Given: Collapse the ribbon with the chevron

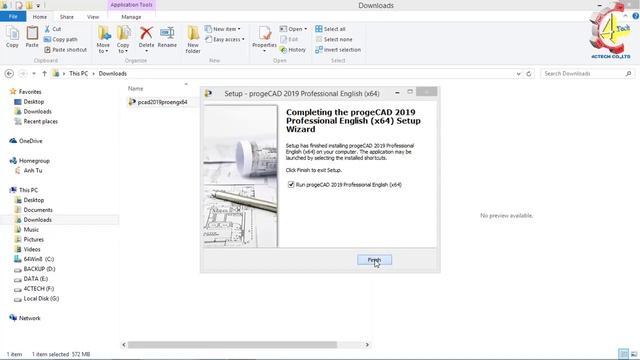Looking at the screenshot, I should point(625,16).
